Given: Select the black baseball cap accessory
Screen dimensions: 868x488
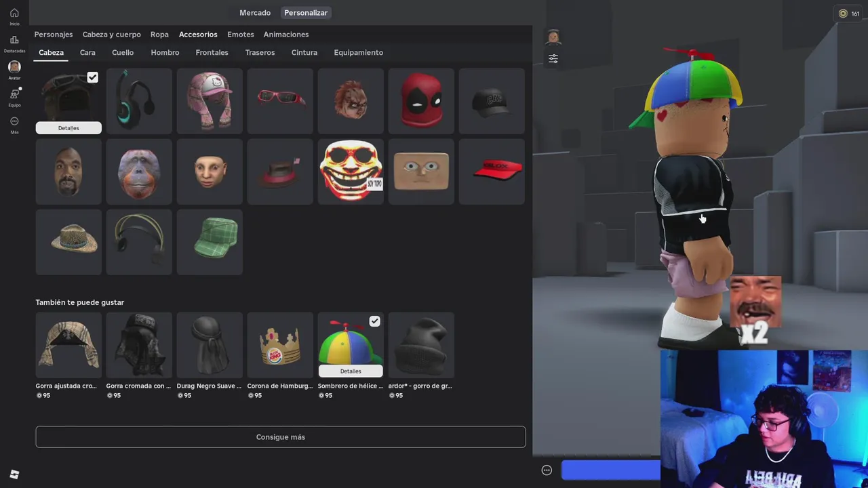Looking at the screenshot, I should pos(492,101).
